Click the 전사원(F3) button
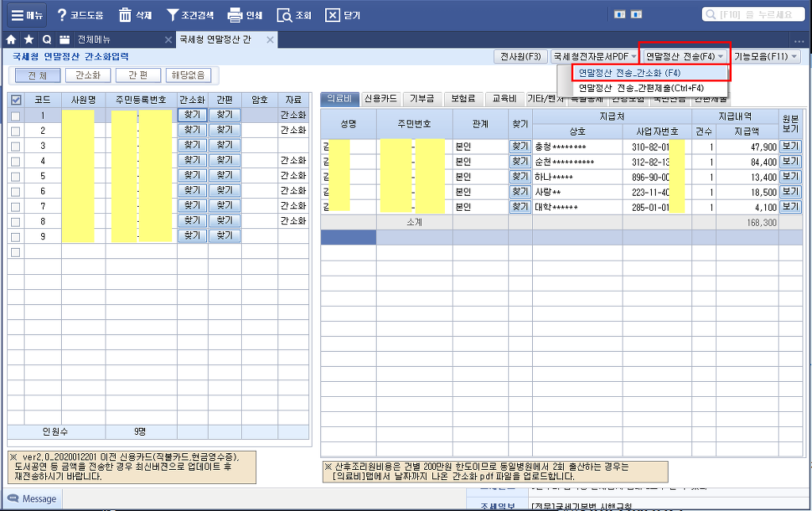812x511 pixels. point(520,57)
